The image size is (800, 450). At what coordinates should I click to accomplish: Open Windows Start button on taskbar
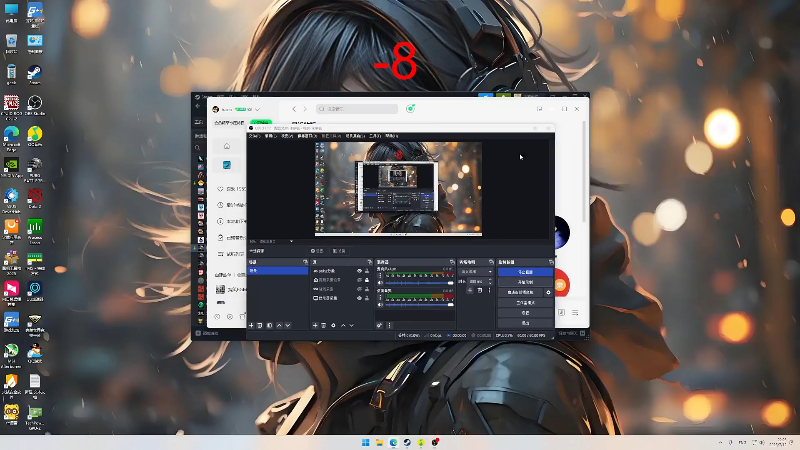[365, 442]
